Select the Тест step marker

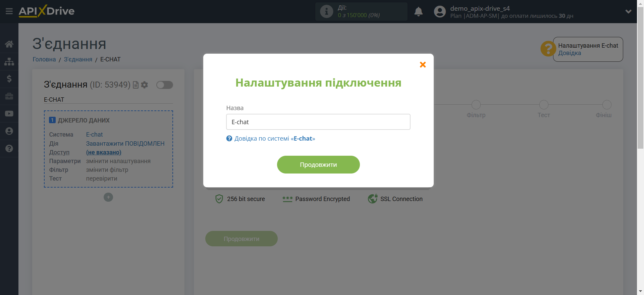tap(544, 105)
